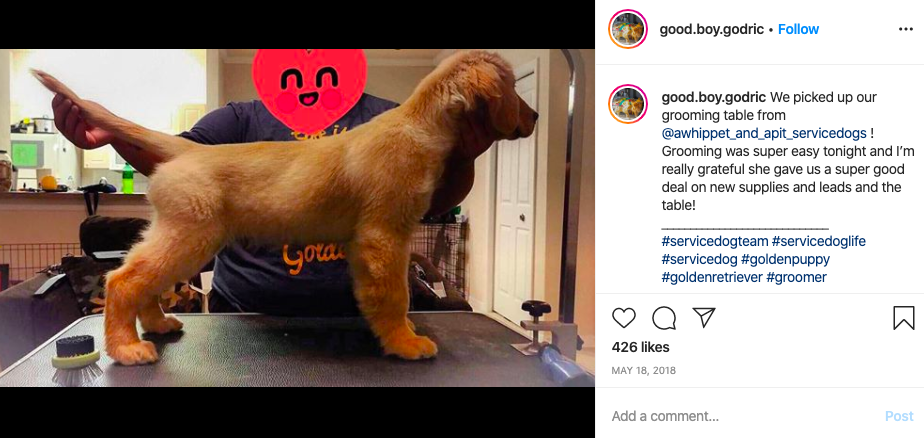Open more options three-dot menu
Image resolution: width=924 pixels, height=438 pixels.
coord(905,29)
